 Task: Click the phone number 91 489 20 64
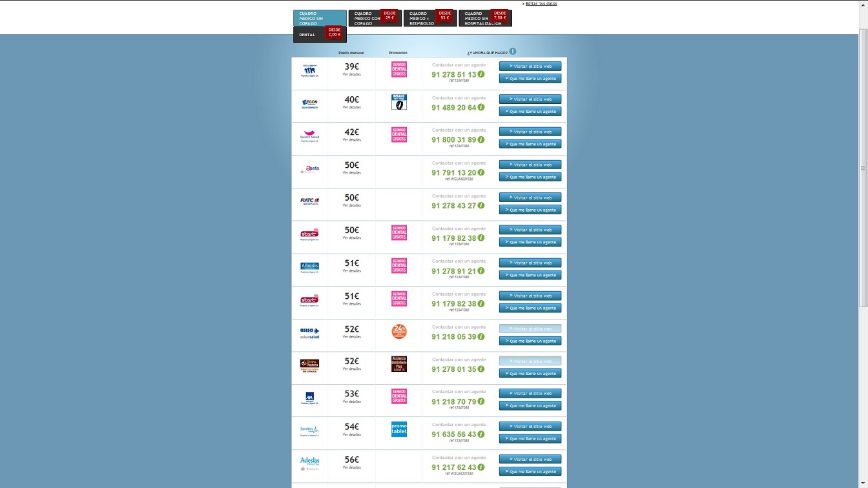[x=454, y=107]
